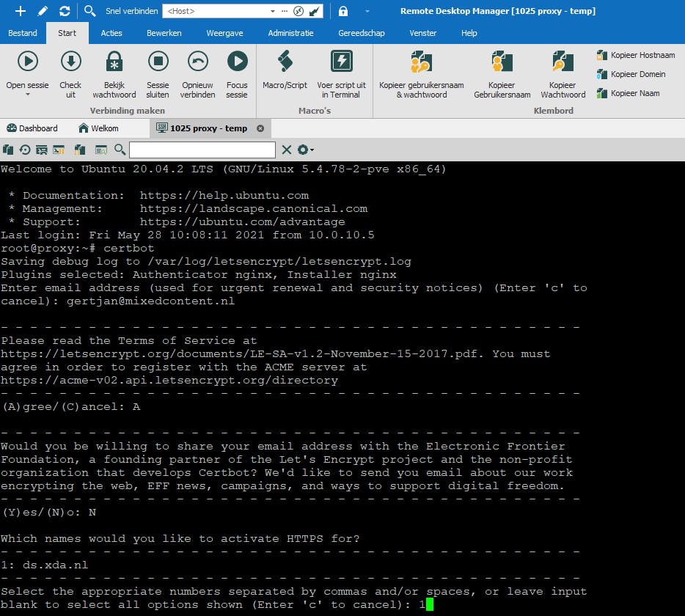The width and height of the screenshot is (685, 616).
Task: Click the Focus sessie icon
Action: (x=237, y=61)
